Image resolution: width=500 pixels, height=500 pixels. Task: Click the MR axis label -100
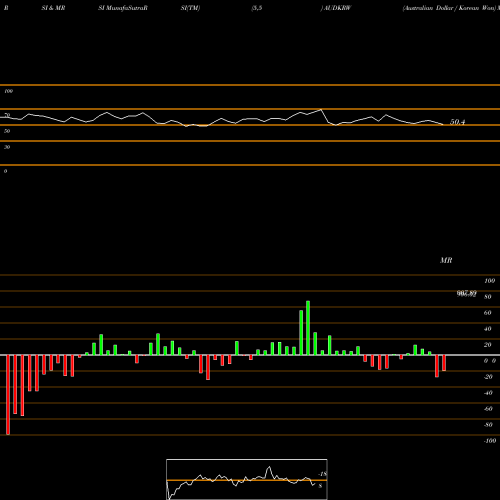click(x=490, y=441)
